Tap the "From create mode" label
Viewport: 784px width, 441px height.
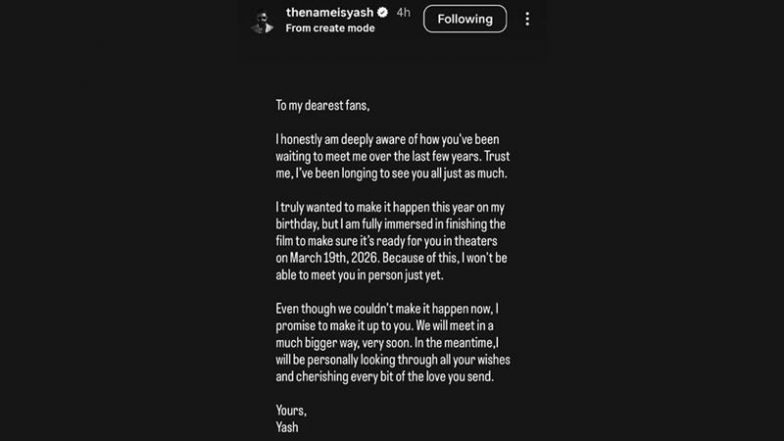click(330, 28)
